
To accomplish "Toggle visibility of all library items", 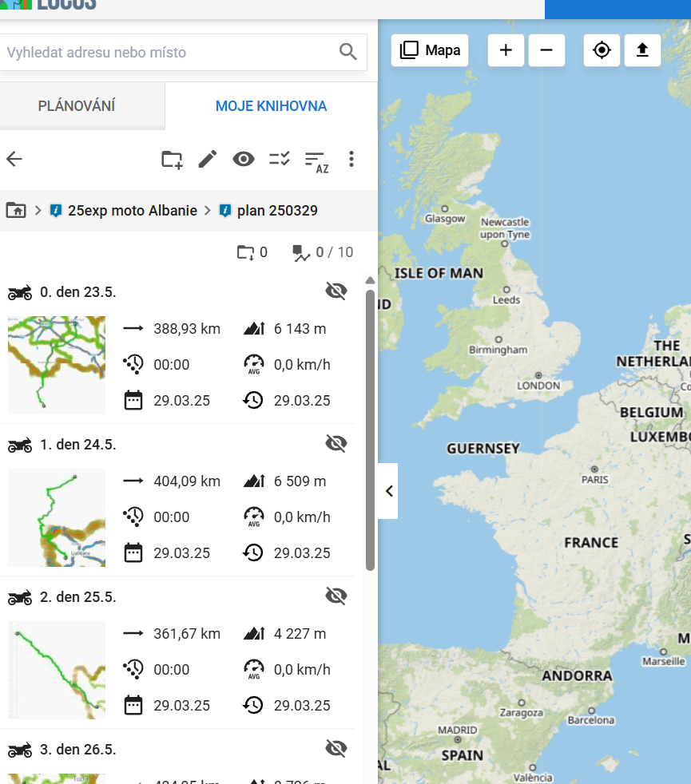I will click(244, 159).
